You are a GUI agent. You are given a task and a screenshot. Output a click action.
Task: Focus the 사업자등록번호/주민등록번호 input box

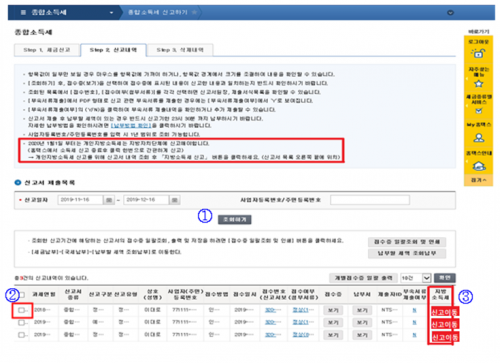point(370,200)
